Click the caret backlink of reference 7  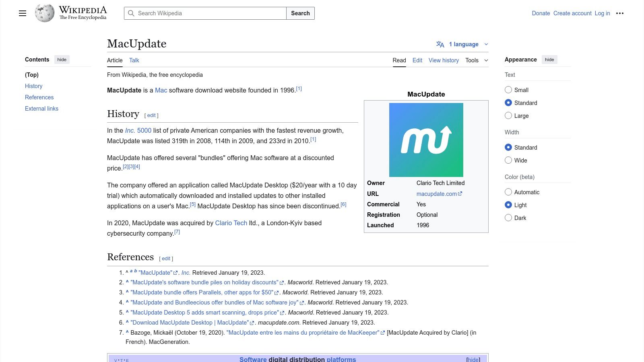[127, 332]
